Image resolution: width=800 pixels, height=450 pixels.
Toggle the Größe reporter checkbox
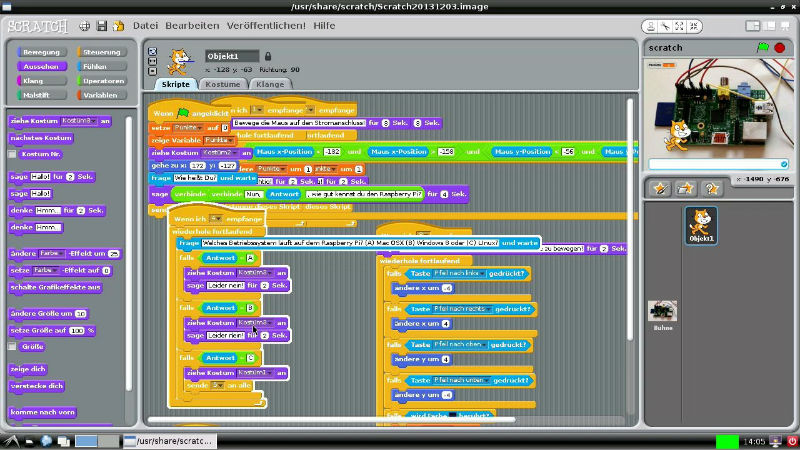(12, 346)
